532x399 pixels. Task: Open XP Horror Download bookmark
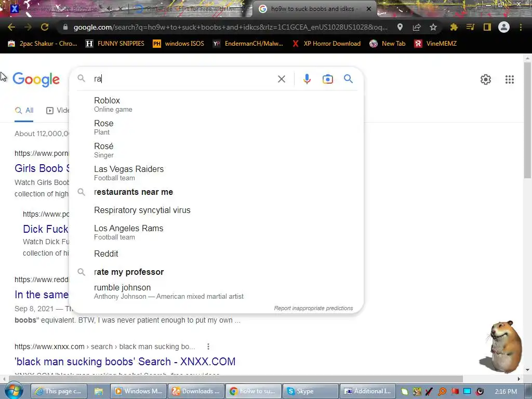point(327,44)
